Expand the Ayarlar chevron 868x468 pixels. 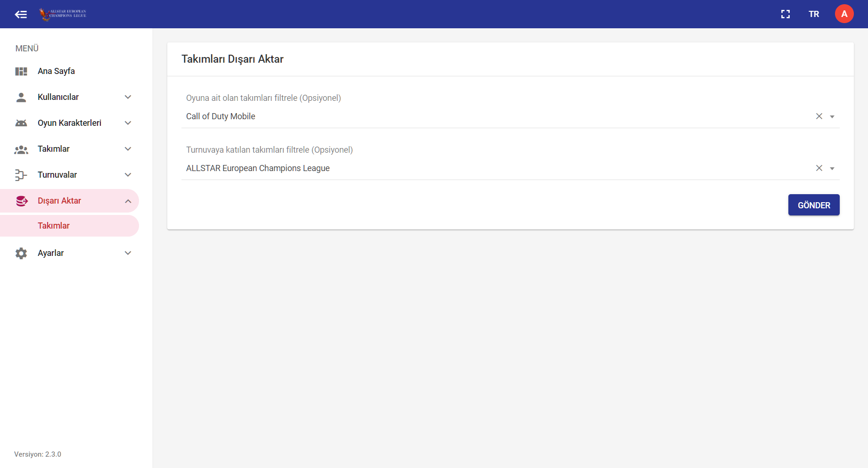128,253
